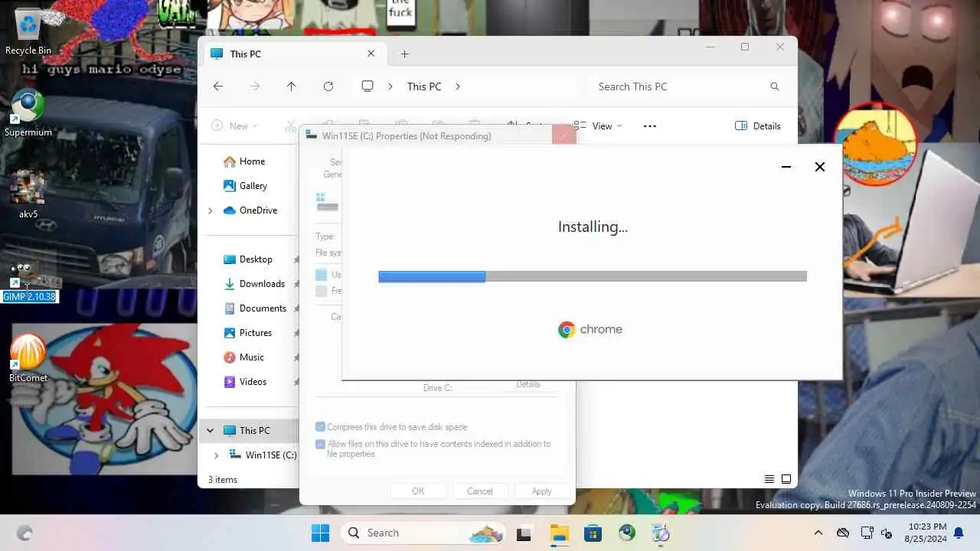
Task: Click the PC monitor icon in address bar
Action: (x=367, y=86)
